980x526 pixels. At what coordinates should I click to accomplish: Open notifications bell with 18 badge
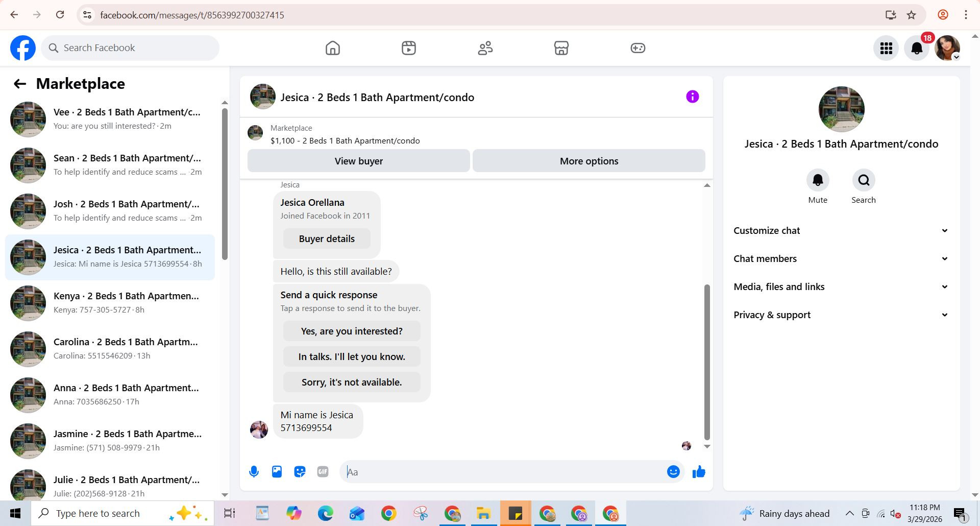tap(917, 48)
